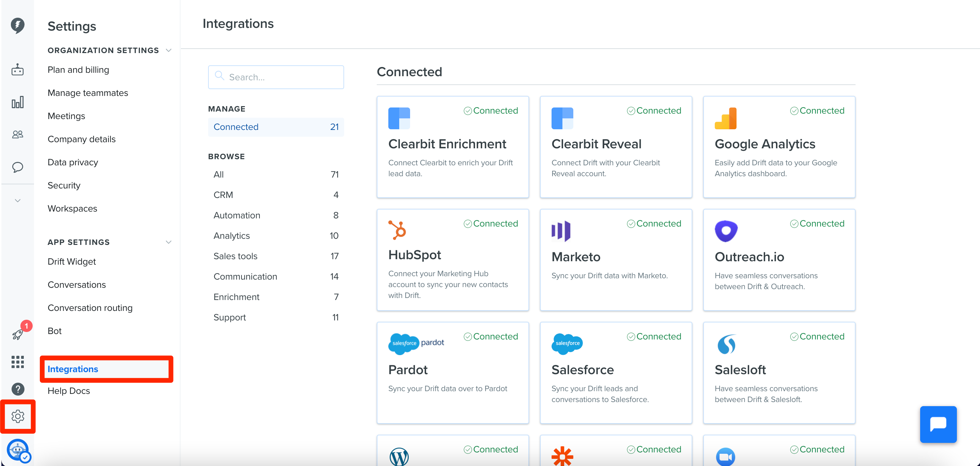The height and width of the screenshot is (466, 980).
Task: Browse the Analytics category
Action: (276, 235)
